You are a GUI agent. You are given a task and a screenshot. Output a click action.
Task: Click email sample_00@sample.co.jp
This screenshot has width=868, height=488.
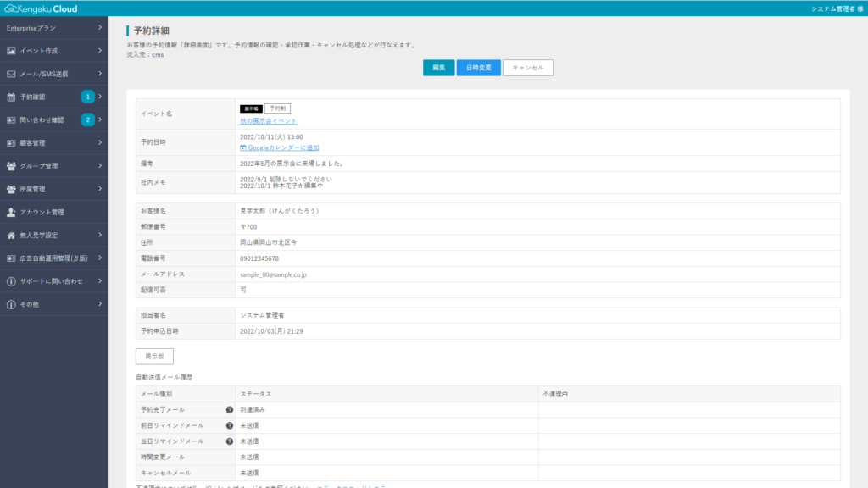click(274, 274)
